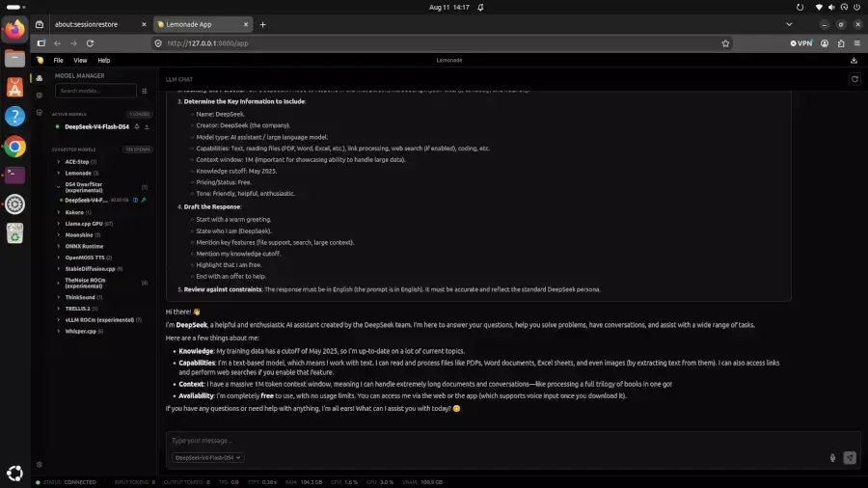The height and width of the screenshot is (488, 868).
Task: Expand the TRELLIS.2 model group
Action: click(58, 309)
